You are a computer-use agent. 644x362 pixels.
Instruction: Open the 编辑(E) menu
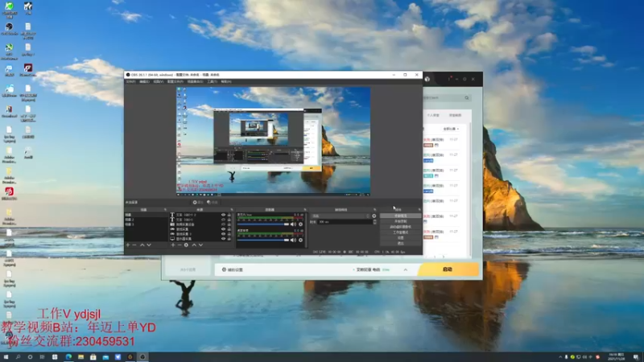tap(144, 82)
